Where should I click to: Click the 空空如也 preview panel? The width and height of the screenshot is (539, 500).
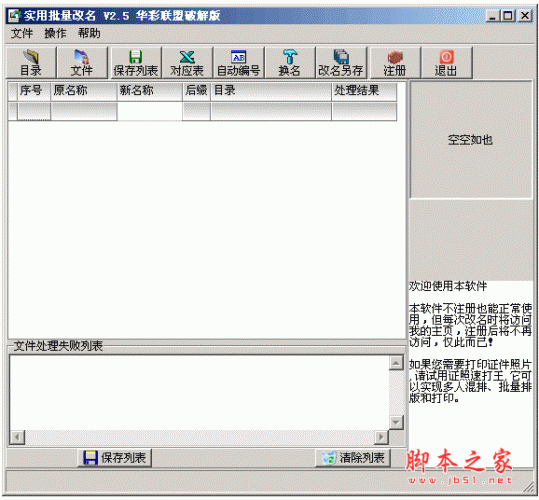coord(471,140)
